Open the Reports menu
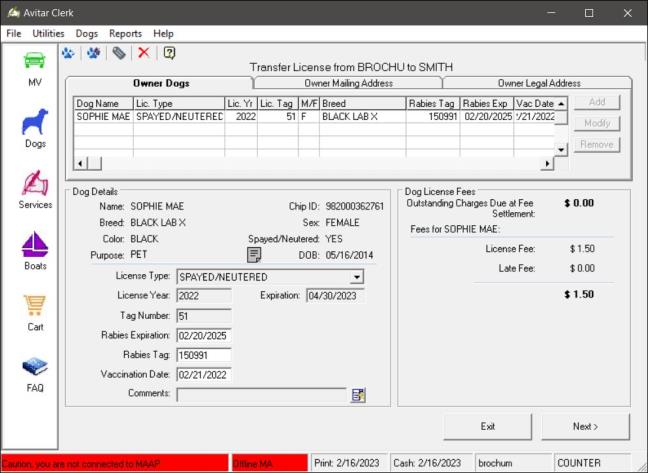Viewport: 648px width, 473px height. pyautogui.click(x=125, y=33)
